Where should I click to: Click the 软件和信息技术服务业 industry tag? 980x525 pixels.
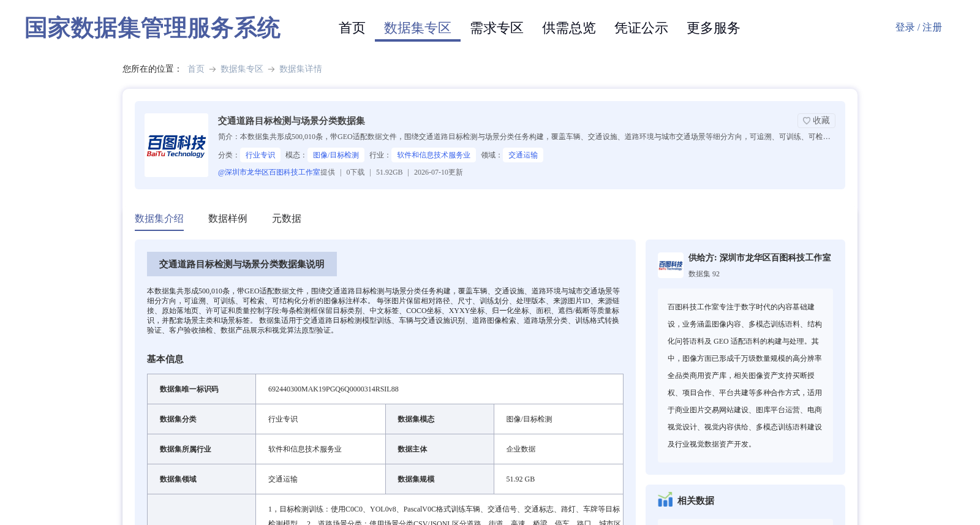pyautogui.click(x=434, y=155)
